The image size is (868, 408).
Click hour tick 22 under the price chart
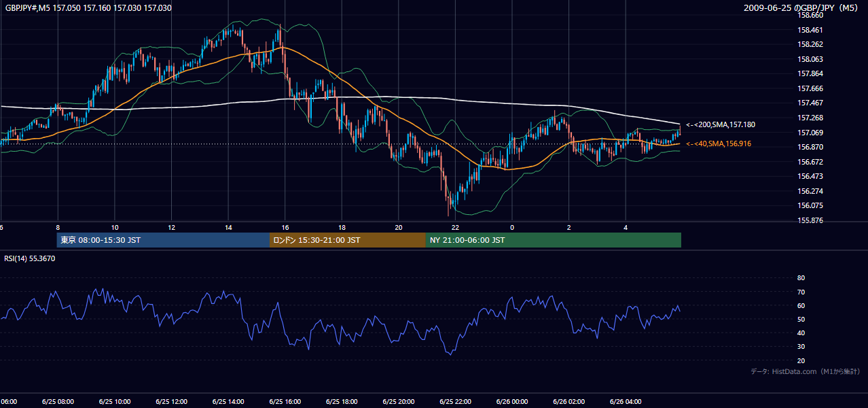point(455,228)
